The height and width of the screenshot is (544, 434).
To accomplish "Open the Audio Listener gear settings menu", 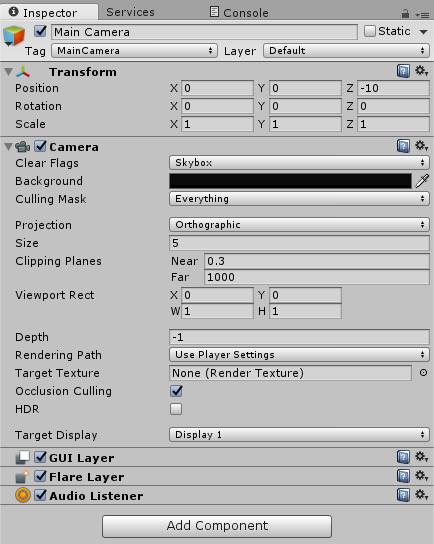I will [x=422, y=494].
